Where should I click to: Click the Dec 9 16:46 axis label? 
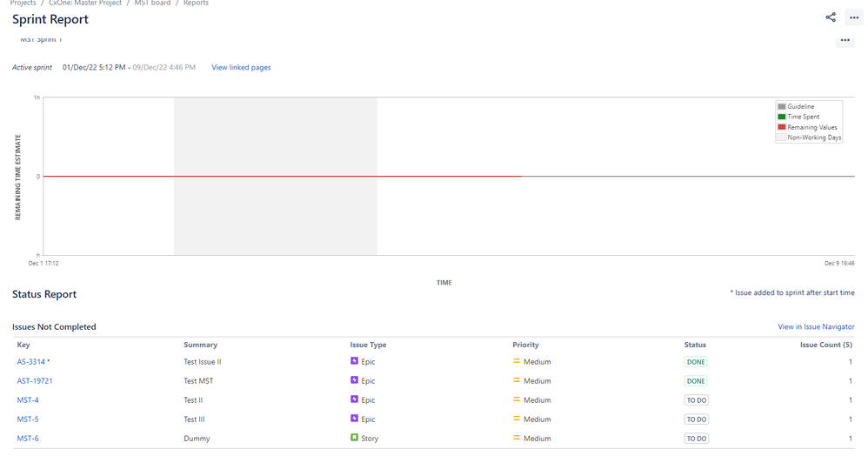(x=839, y=263)
